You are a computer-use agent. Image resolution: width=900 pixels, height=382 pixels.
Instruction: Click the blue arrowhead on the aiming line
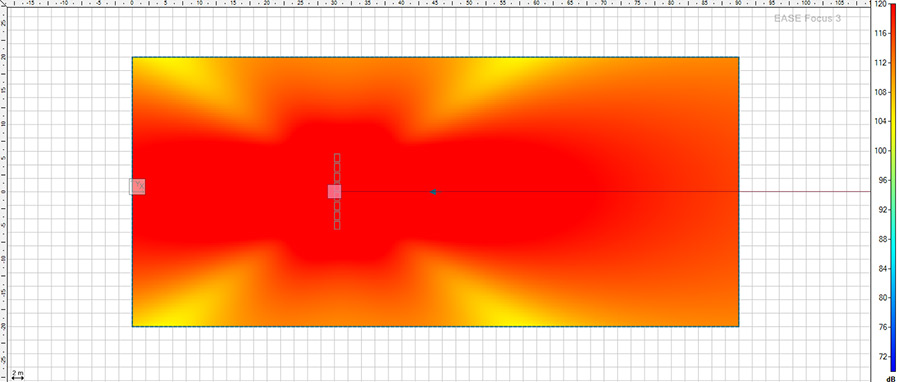[433, 192]
